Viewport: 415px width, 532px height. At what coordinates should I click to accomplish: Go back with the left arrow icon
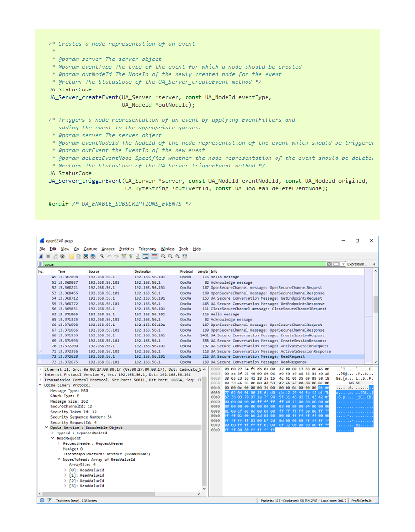click(x=109, y=256)
